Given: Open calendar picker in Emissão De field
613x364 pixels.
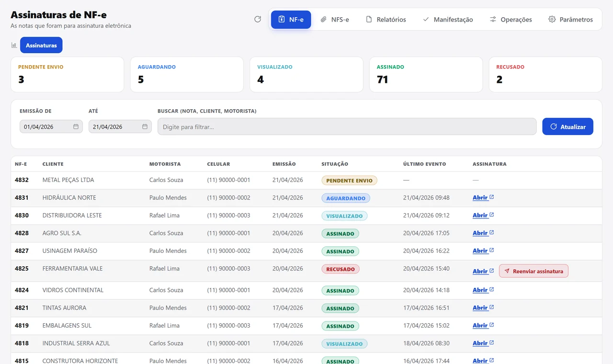Looking at the screenshot, I should (x=76, y=126).
